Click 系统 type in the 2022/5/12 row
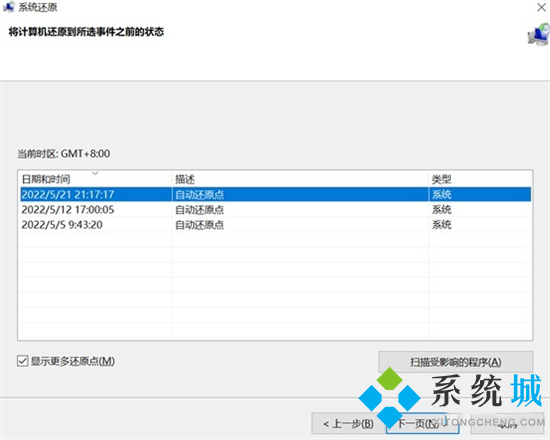This screenshot has height=440, width=550. click(x=441, y=210)
